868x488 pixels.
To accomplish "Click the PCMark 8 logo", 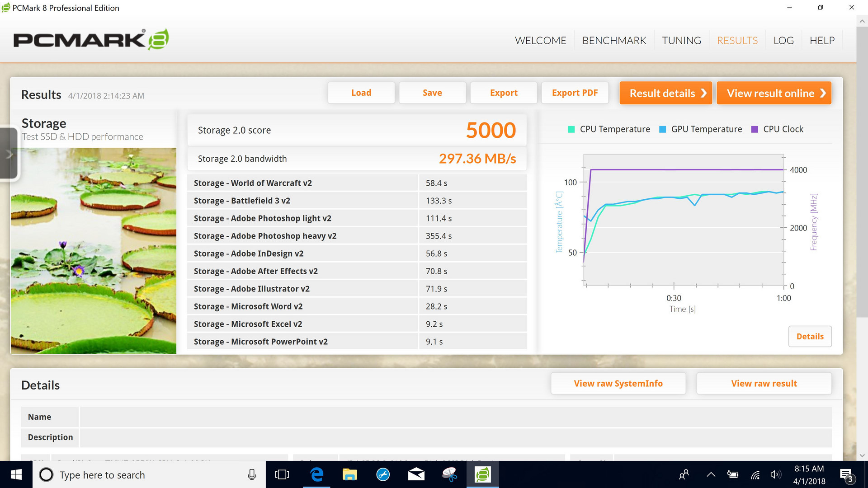I will [x=91, y=40].
